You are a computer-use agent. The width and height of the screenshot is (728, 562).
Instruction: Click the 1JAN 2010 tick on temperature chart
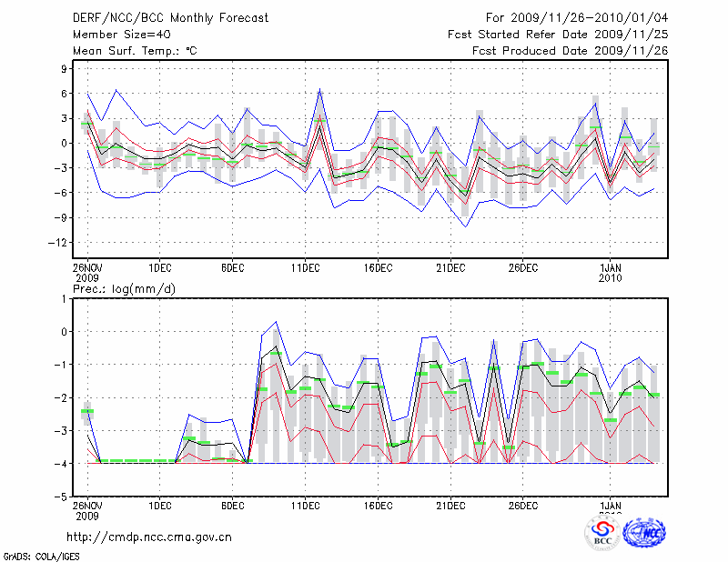(611, 272)
